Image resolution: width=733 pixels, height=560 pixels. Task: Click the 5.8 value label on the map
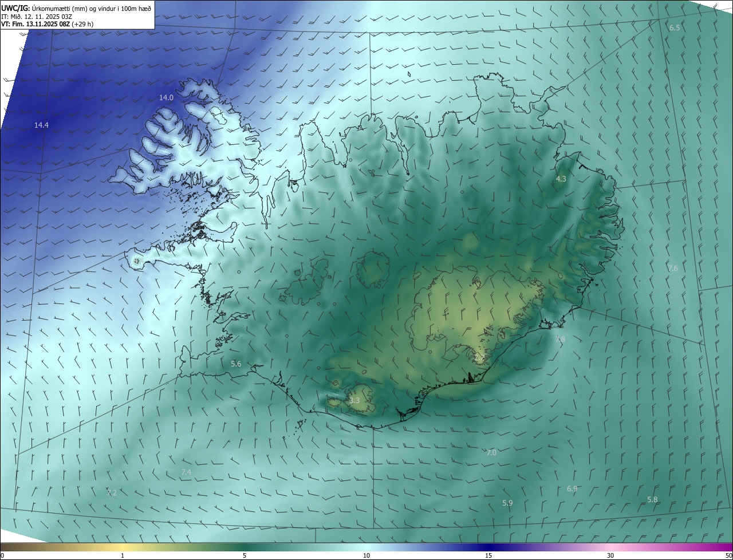tap(652, 499)
